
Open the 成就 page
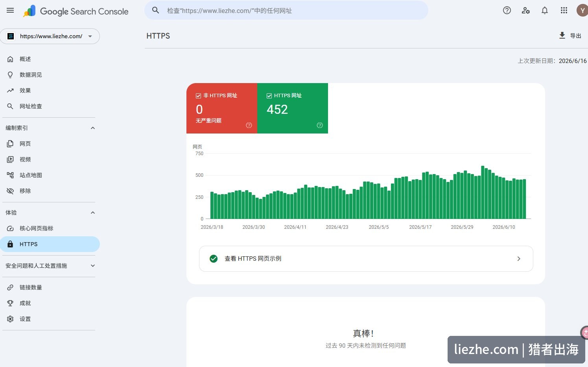(50, 303)
